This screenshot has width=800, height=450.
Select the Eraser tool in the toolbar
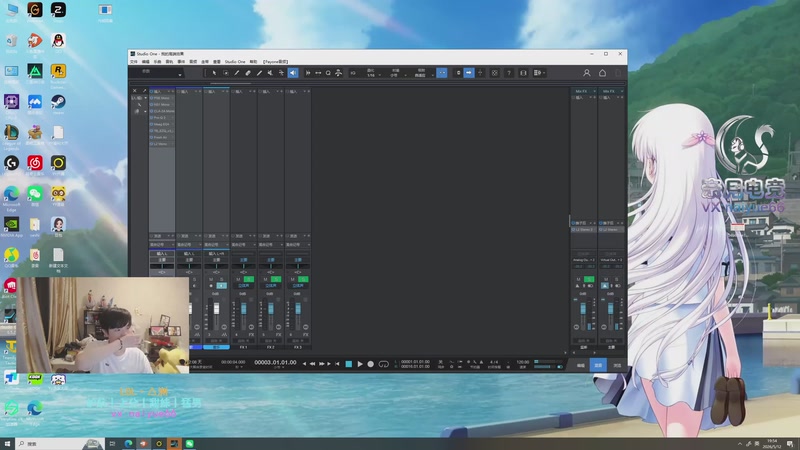[x=248, y=73]
